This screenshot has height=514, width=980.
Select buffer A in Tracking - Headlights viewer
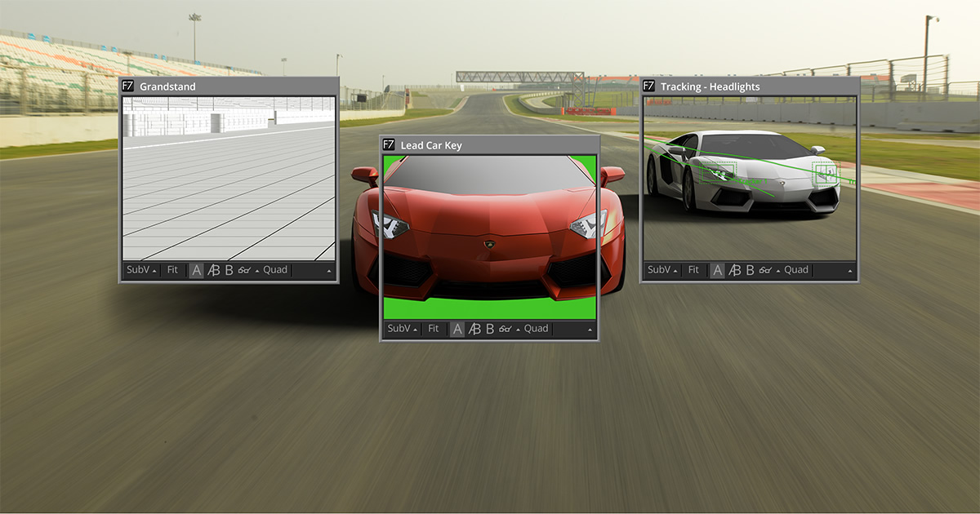(x=717, y=270)
